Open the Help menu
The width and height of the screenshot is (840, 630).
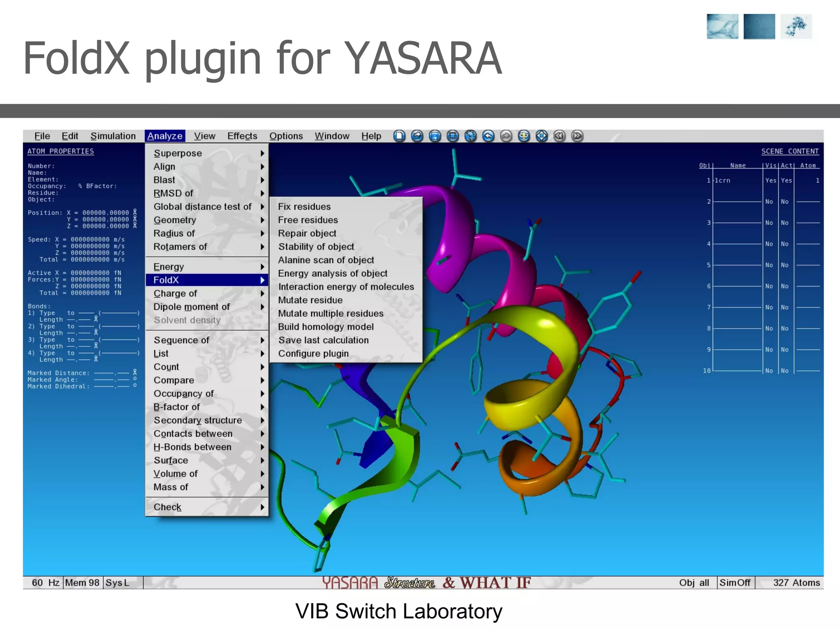(x=371, y=136)
